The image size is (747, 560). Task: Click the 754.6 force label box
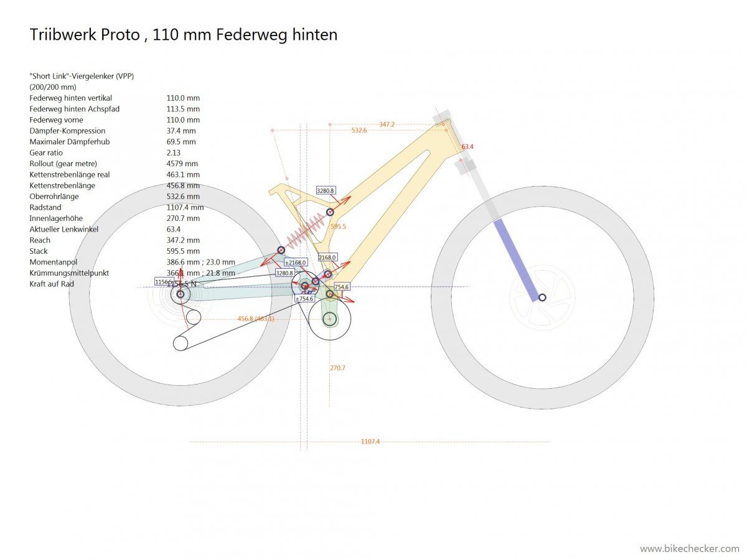pos(342,287)
